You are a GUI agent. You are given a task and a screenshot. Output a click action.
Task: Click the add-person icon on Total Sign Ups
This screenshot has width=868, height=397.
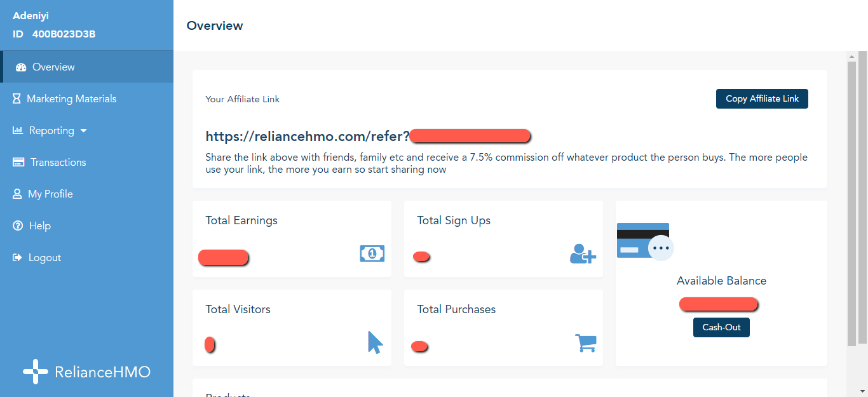[582, 253]
